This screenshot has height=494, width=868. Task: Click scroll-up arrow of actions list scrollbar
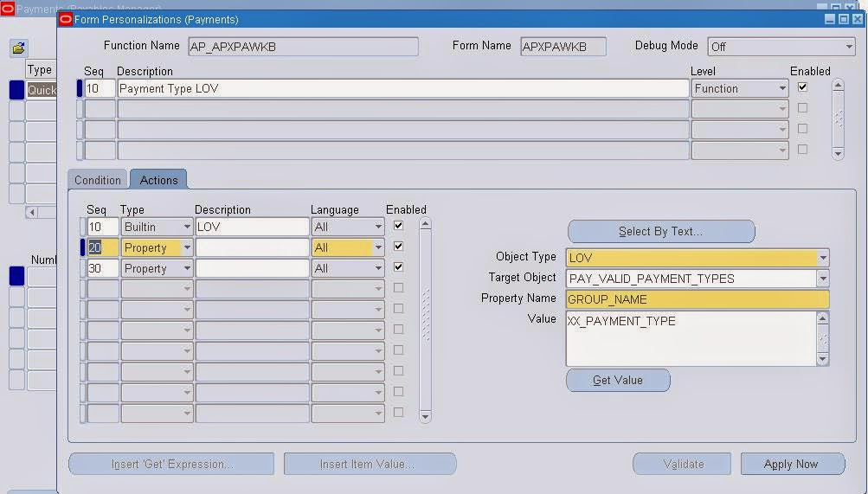click(x=425, y=224)
